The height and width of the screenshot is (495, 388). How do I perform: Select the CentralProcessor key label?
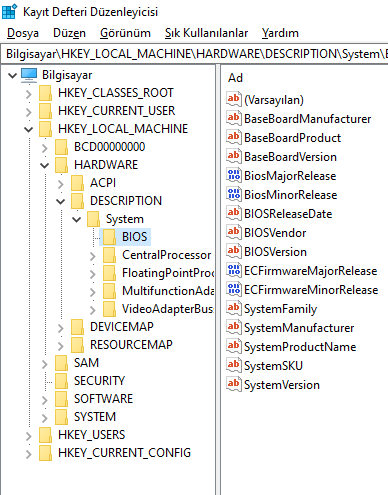(x=166, y=255)
